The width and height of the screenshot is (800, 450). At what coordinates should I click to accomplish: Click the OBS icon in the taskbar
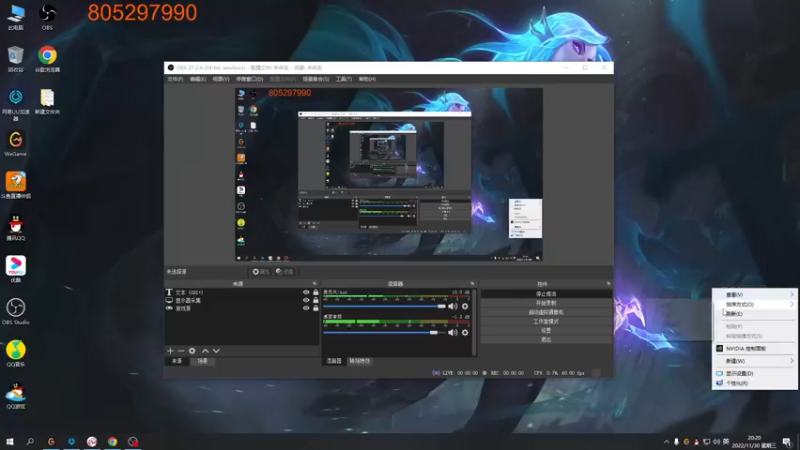click(x=133, y=441)
